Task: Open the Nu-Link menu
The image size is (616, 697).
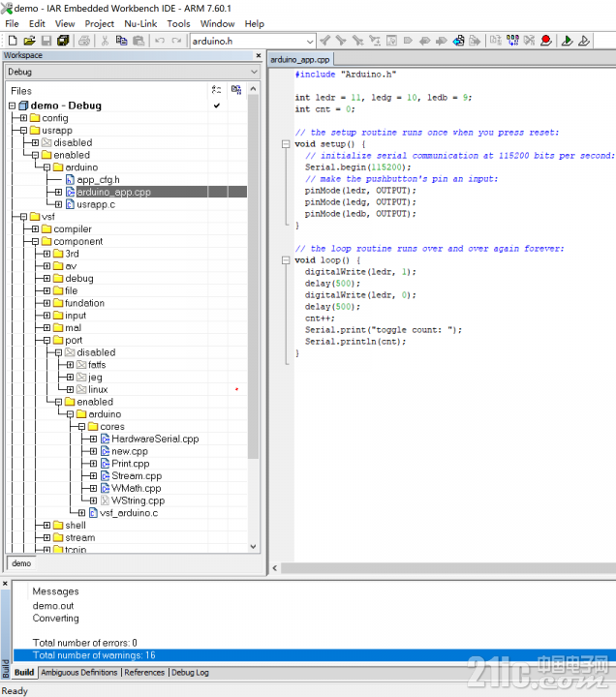Action: click(x=140, y=23)
